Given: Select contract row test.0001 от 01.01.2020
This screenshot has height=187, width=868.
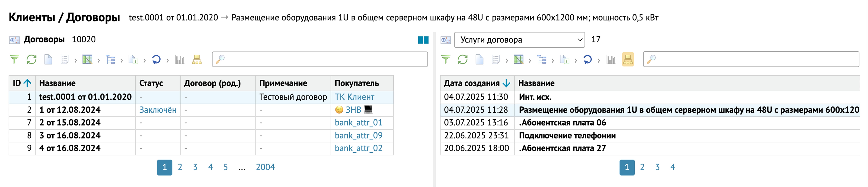Looking at the screenshot, I should (x=201, y=97).
